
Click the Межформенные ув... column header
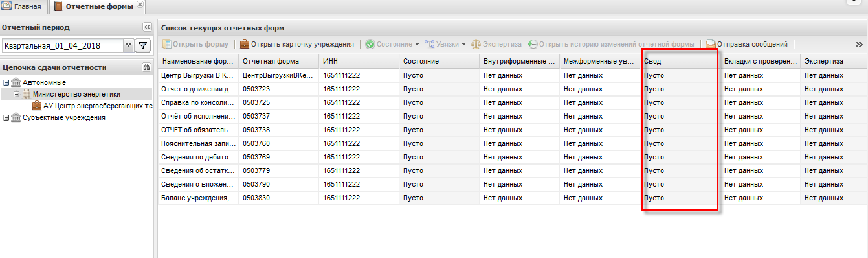click(599, 61)
